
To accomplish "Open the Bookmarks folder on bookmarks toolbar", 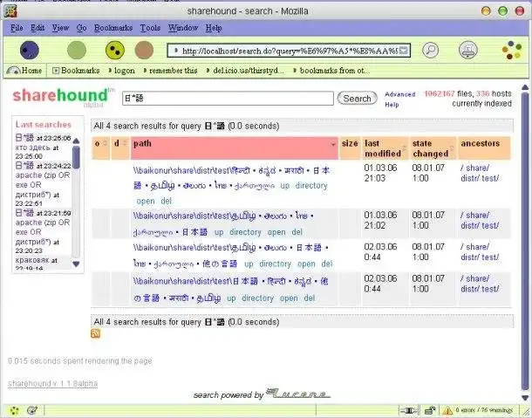I will pos(76,71).
